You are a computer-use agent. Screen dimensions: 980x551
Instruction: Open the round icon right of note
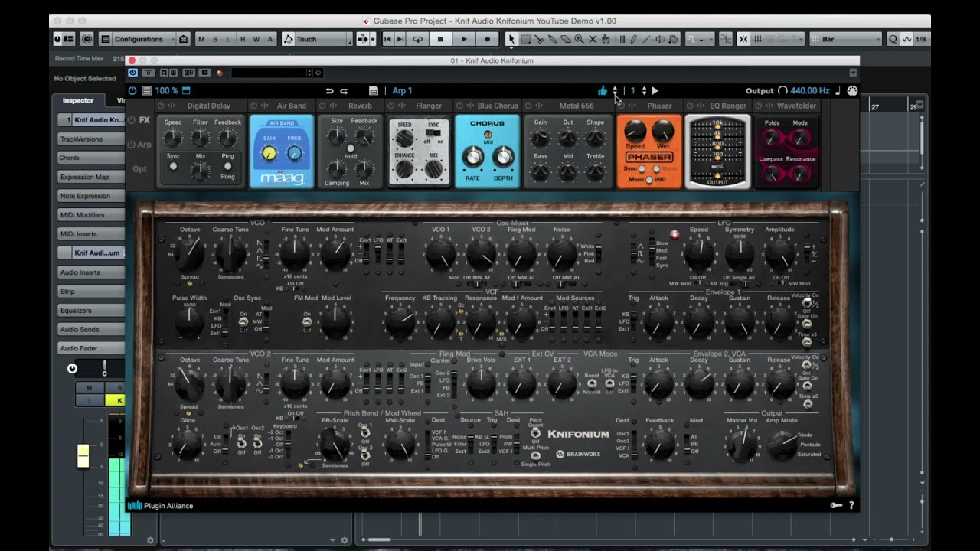pos(852,90)
